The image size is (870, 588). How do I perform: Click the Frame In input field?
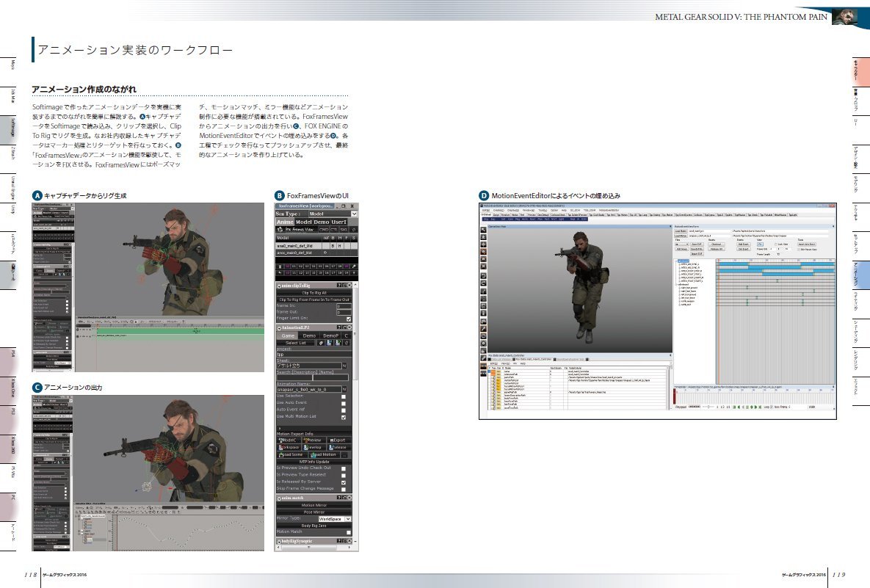click(x=343, y=306)
